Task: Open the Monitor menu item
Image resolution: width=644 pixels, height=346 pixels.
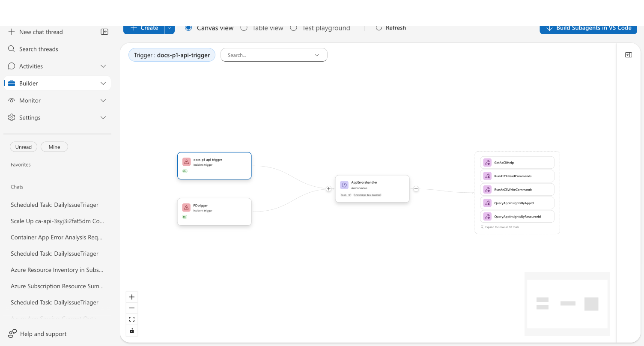Action: [57, 100]
